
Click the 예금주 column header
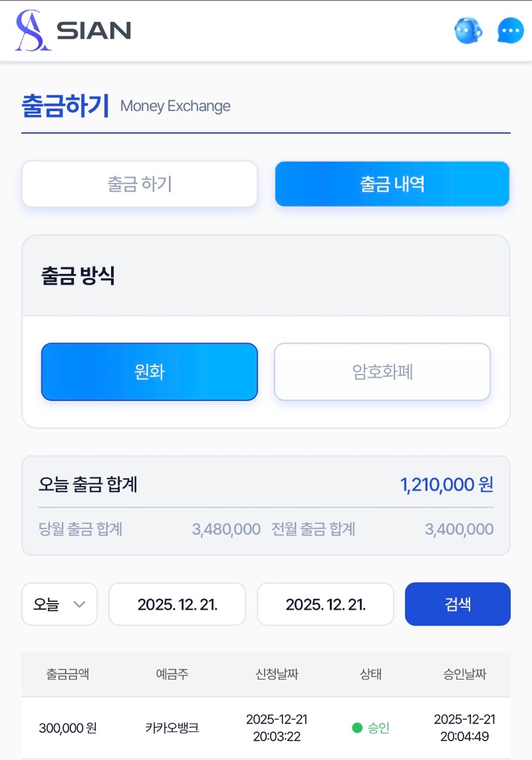[172, 674]
